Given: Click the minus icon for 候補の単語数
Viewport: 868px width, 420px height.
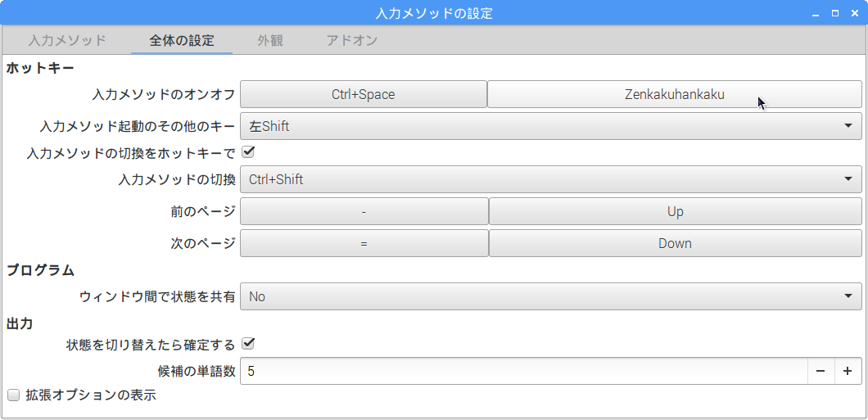Looking at the screenshot, I should point(821,371).
